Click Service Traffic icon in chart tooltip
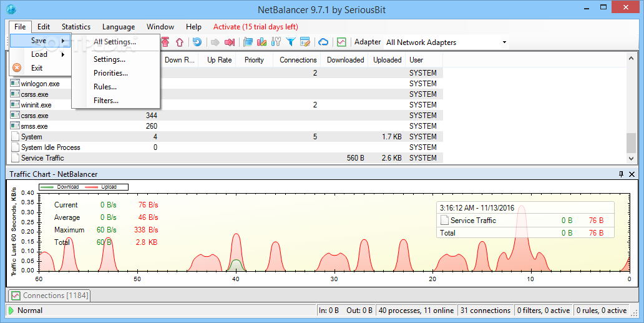The width and height of the screenshot is (644, 323). pos(444,221)
